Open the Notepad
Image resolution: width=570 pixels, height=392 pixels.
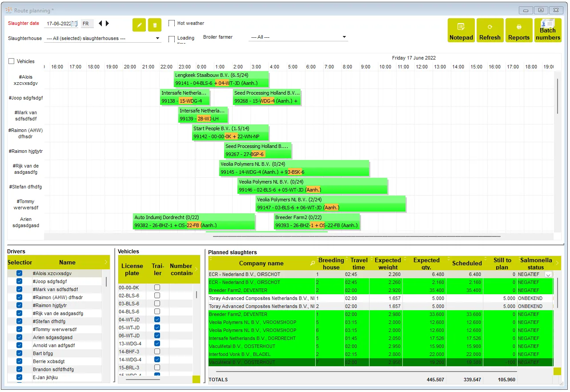pyautogui.click(x=461, y=30)
